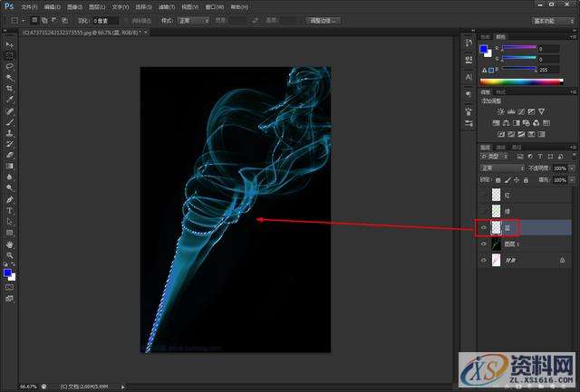
Task: Hide the 背景 background layer
Action: click(483, 260)
